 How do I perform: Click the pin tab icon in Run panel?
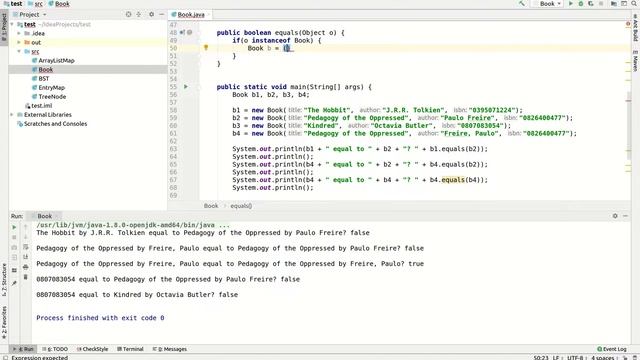[14, 283]
